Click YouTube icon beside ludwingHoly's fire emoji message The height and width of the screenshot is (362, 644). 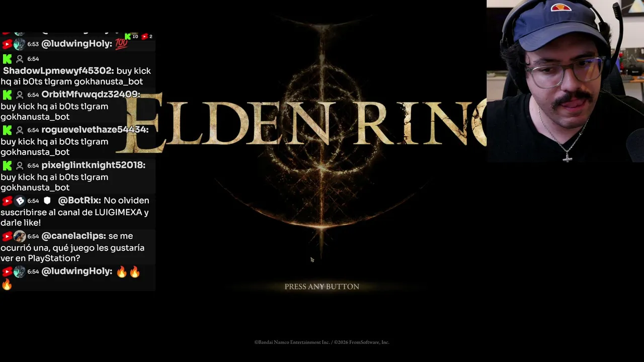click(x=7, y=272)
